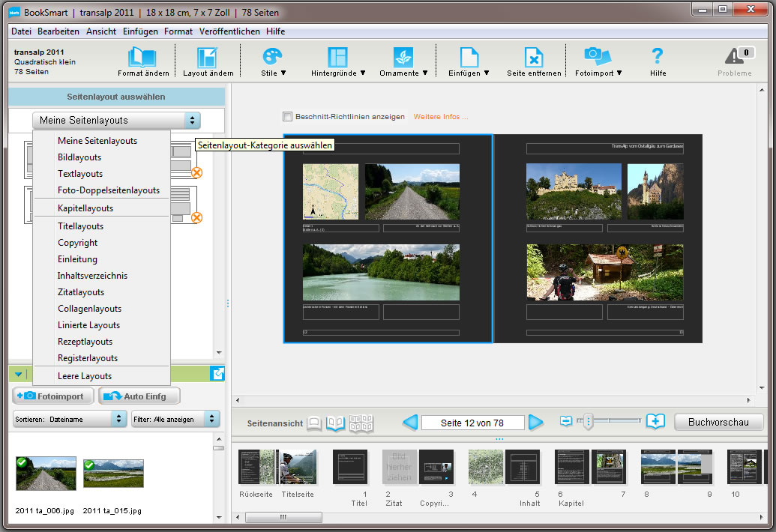This screenshot has width=776, height=532.
Task: Open the Filter Alle anzeigen dropdown
Action: [175, 420]
